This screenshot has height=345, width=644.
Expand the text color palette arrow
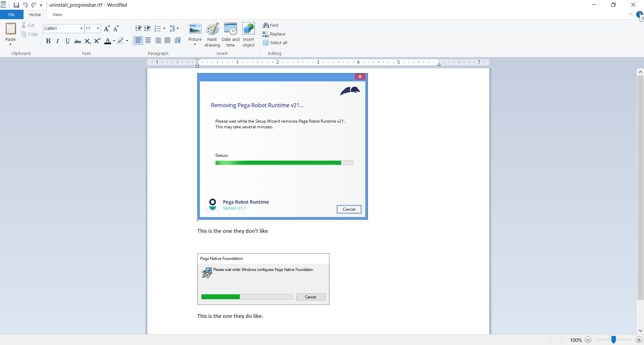click(114, 41)
